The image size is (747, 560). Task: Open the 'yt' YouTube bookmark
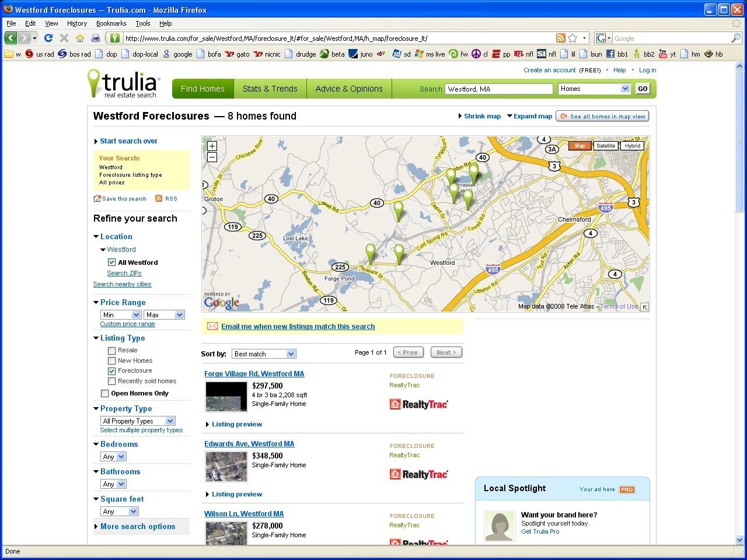click(668, 54)
